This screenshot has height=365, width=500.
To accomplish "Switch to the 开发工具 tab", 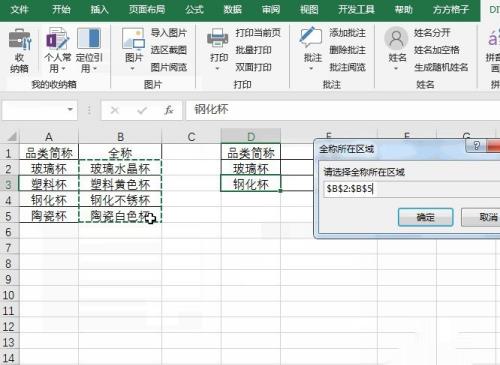I will coord(356,9).
